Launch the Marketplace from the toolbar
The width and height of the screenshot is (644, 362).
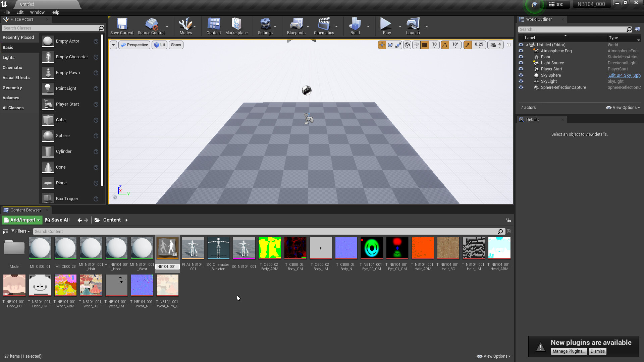click(236, 26)
